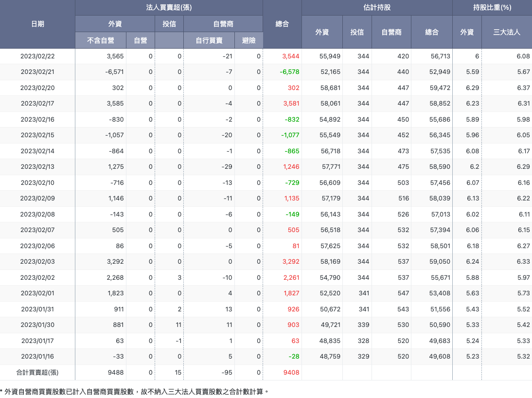Image resolution: width=532 pixels, height=398 pixels.
Task: Select the 2023/02/03 date cell
Action: point(37,261)
